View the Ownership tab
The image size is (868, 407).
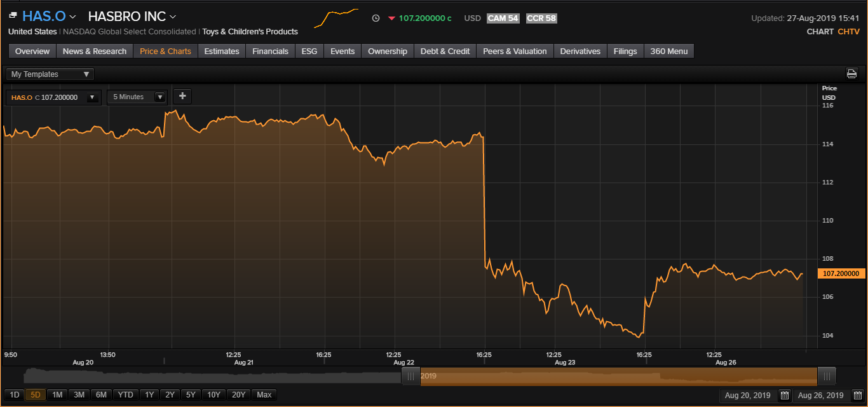(x=388, y=51)
